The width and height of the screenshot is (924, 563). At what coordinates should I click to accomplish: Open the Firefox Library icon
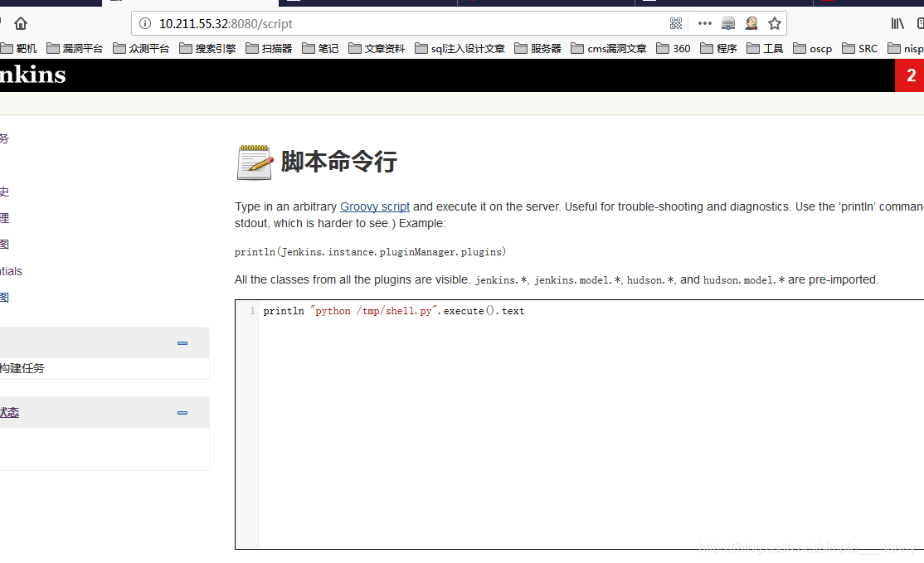click(x=897, y=23)
